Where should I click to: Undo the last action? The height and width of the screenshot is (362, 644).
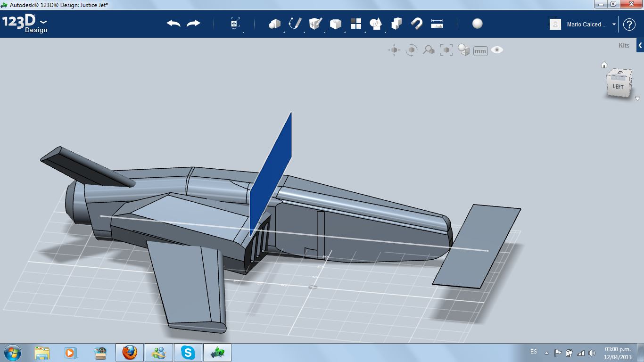(x=173, y=24)
